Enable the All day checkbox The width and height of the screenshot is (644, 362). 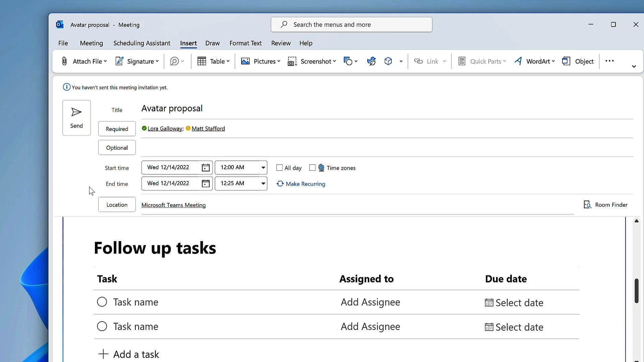[279, 168]
